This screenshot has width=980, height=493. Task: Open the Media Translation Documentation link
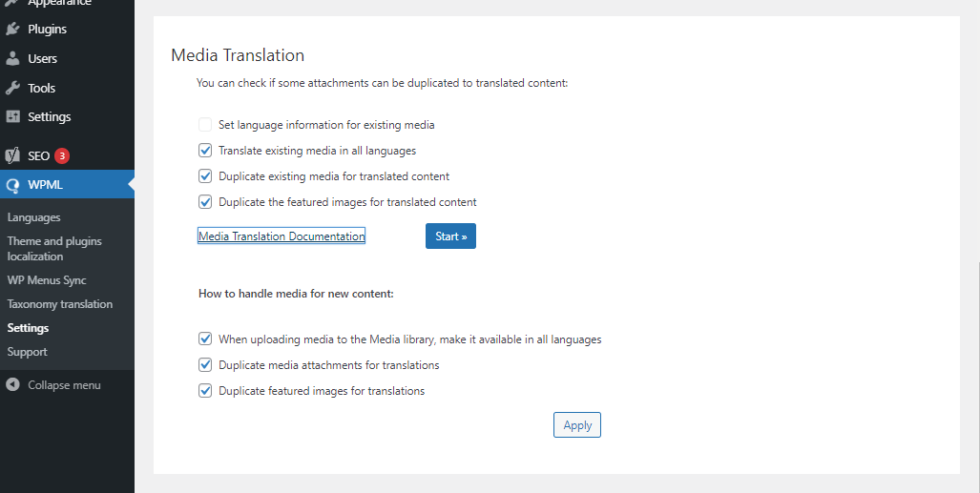[281, 236]
